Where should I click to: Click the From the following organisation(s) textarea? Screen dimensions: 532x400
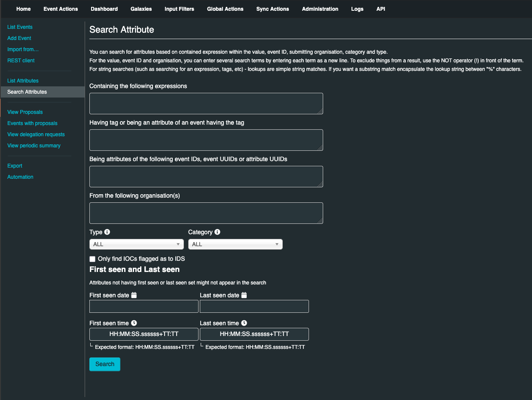(206, 213)
